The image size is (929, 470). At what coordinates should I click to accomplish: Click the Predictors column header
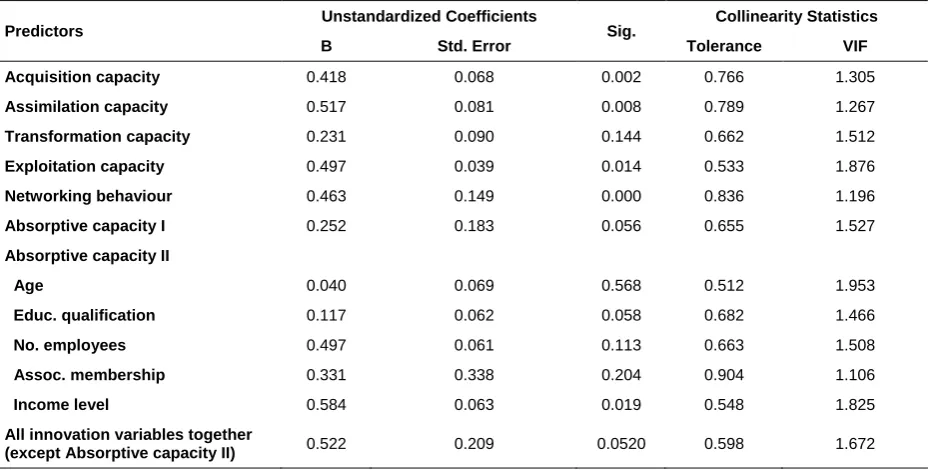tap(44, 31)
